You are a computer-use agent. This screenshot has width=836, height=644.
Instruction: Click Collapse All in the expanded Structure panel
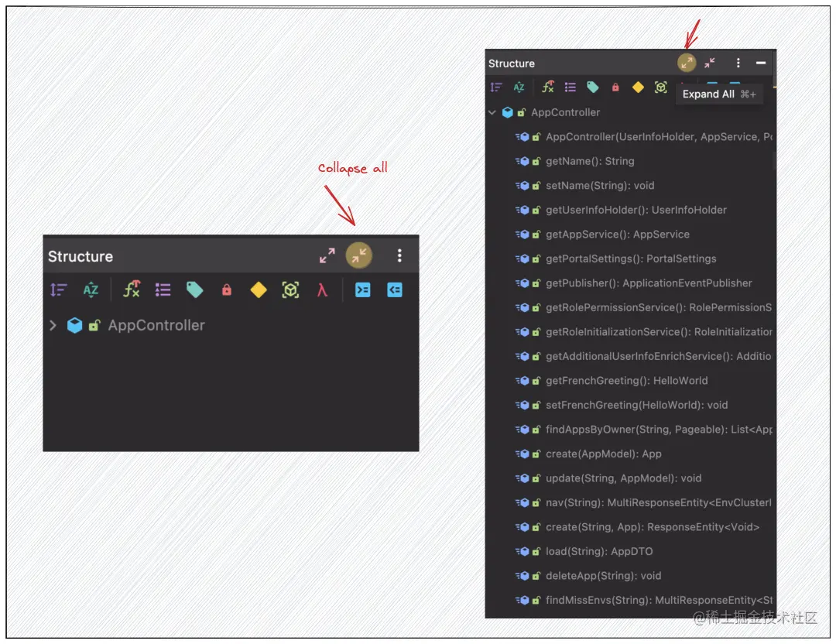click(710, 63)
